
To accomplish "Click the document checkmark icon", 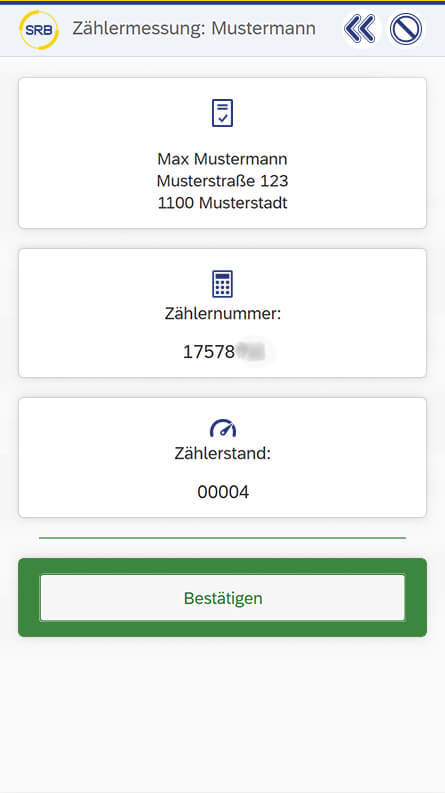I will click(x=222, y=113).
